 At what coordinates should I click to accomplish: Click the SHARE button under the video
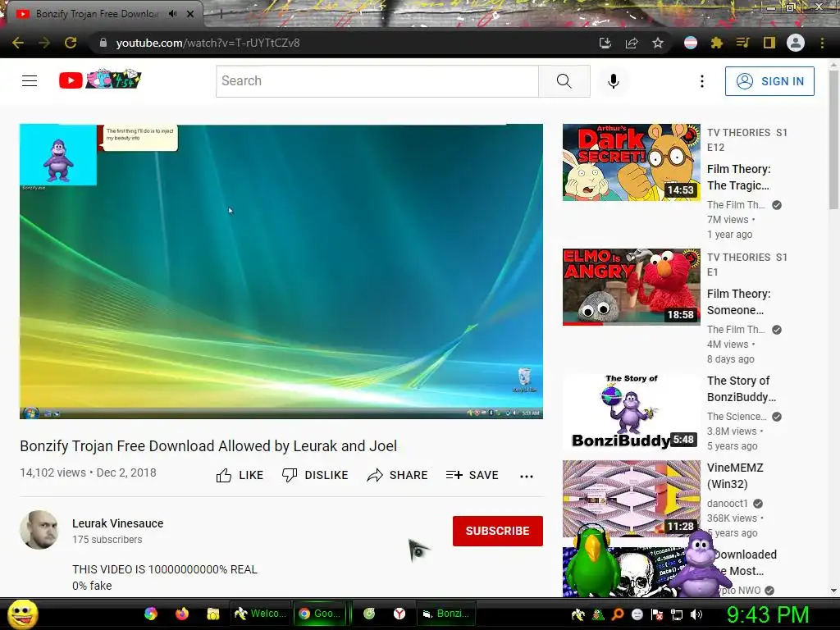[x=397, y=475]
